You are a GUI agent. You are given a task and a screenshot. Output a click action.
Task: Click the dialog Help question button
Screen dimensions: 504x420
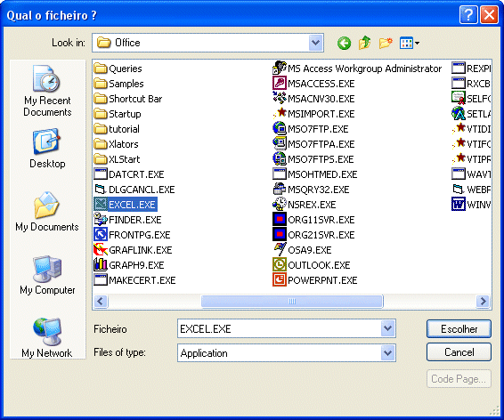[468, 15]
